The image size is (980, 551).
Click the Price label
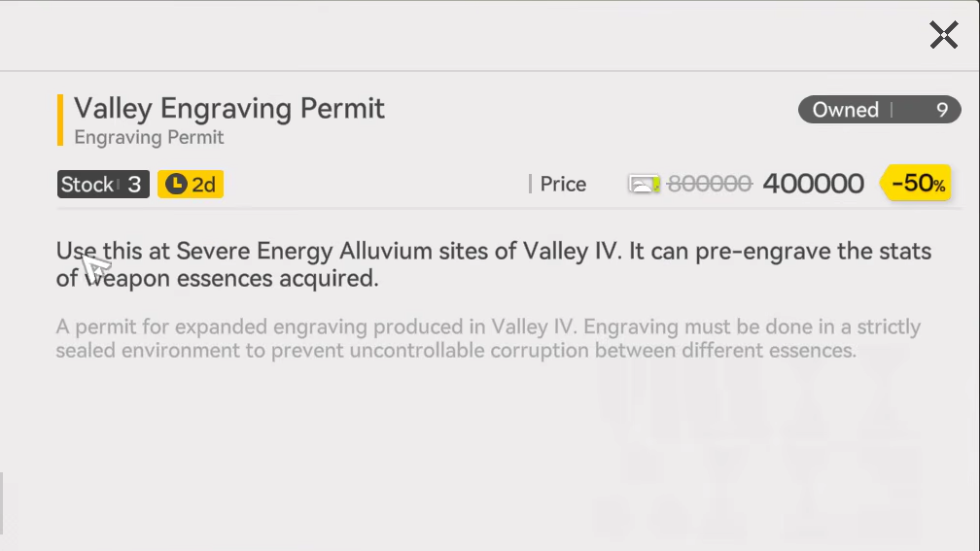tap(563, 185)
